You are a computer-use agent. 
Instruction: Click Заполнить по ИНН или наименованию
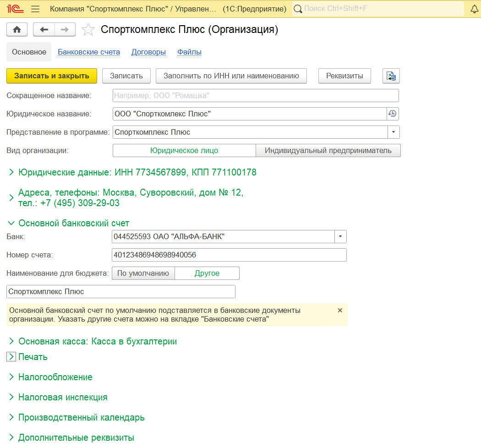(231, 76)
